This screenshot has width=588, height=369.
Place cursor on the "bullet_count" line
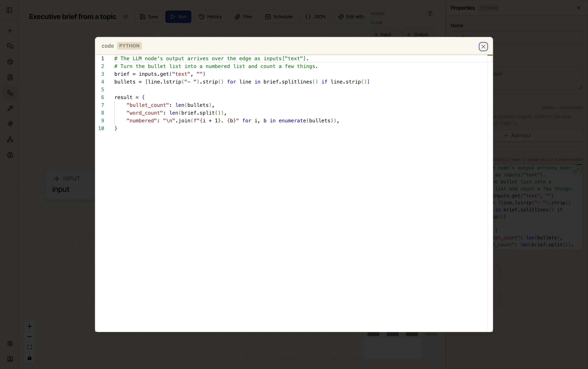click(x=170, y=105)
